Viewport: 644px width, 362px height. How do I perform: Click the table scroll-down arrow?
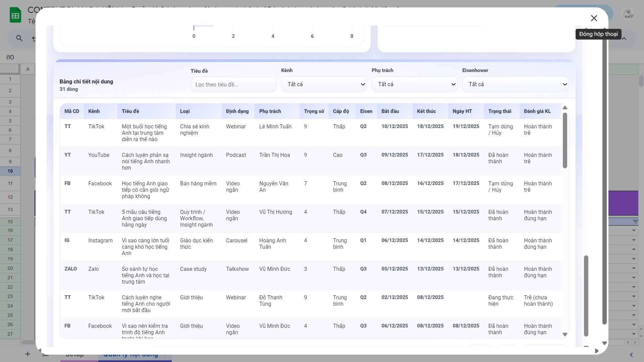pos(565,334)
